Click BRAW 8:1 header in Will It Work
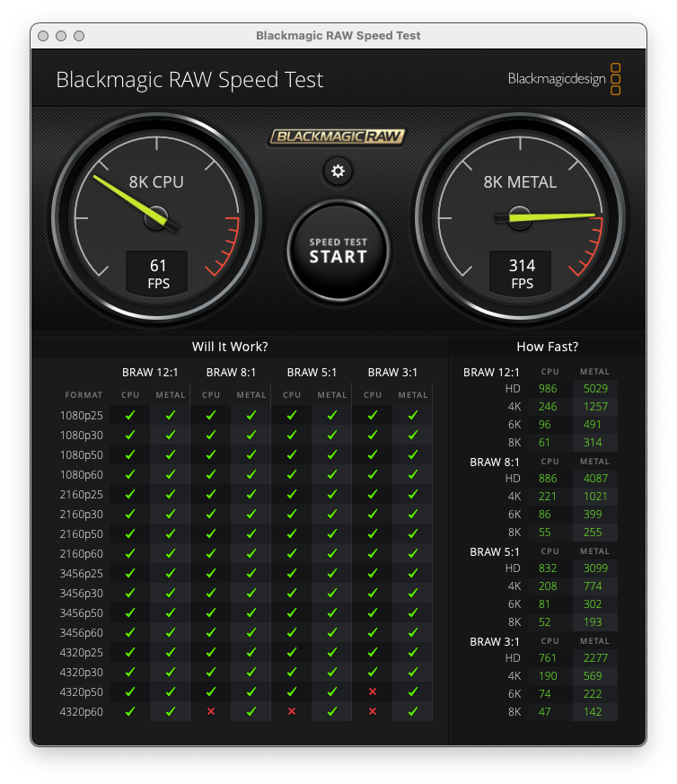 coord(231,373)
